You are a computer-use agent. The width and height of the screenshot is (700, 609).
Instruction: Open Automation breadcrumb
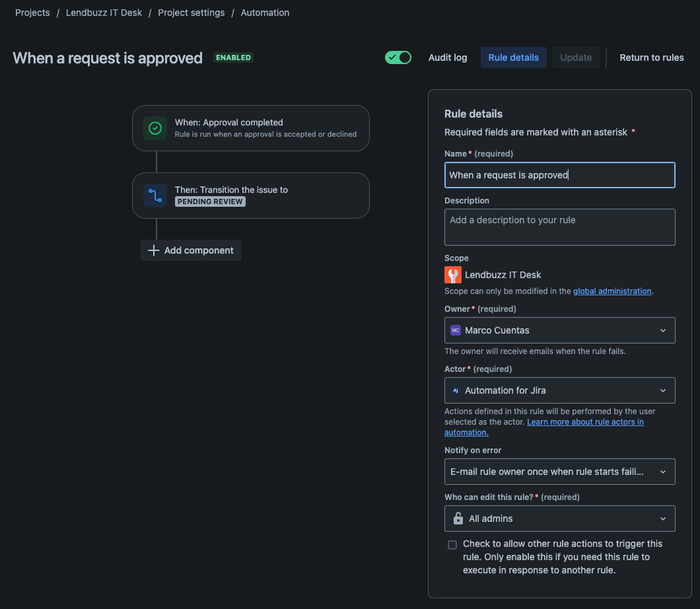265,13
